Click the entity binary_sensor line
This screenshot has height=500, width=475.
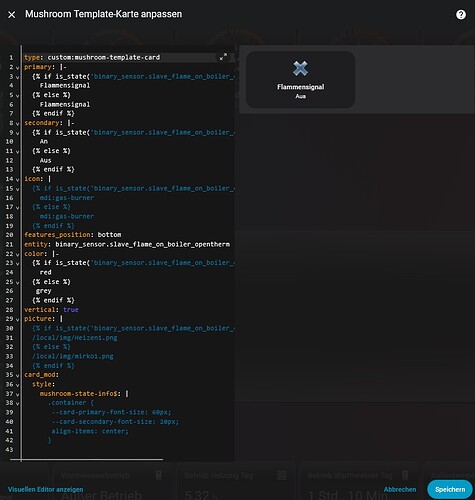coord(127,244)
